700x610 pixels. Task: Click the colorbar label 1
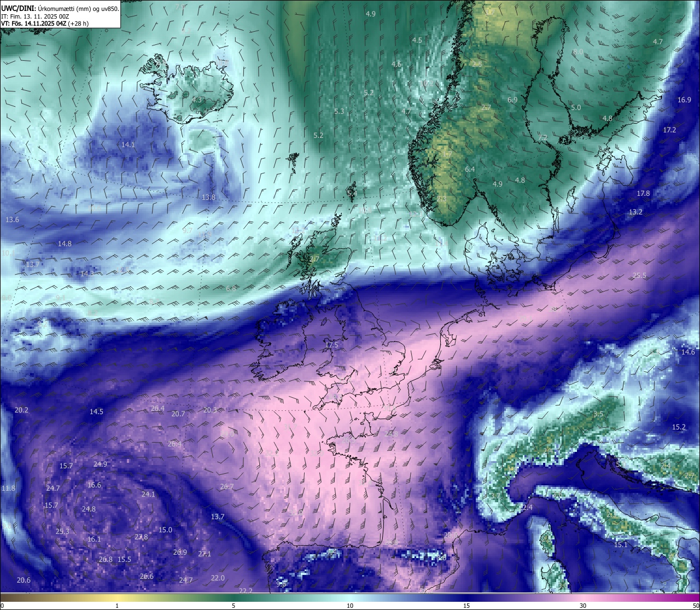(x=117, y=606)
